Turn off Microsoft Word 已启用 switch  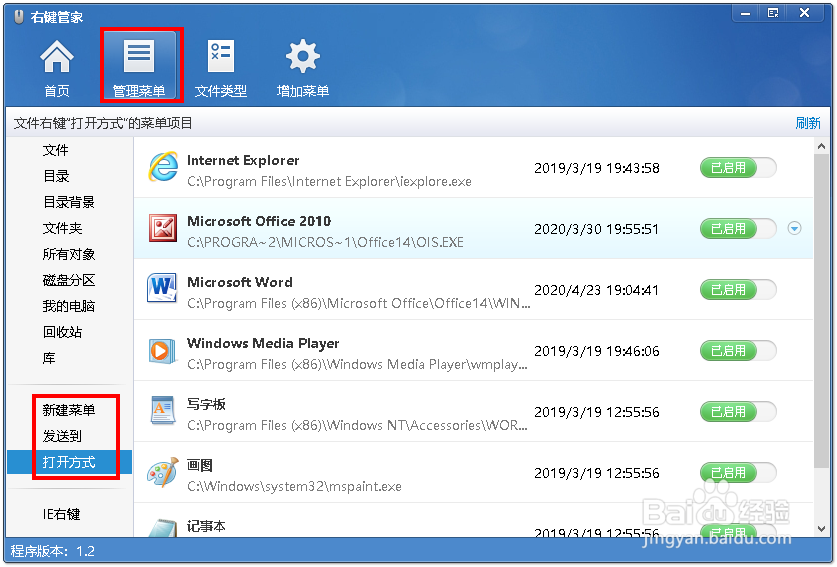(738, 289)
